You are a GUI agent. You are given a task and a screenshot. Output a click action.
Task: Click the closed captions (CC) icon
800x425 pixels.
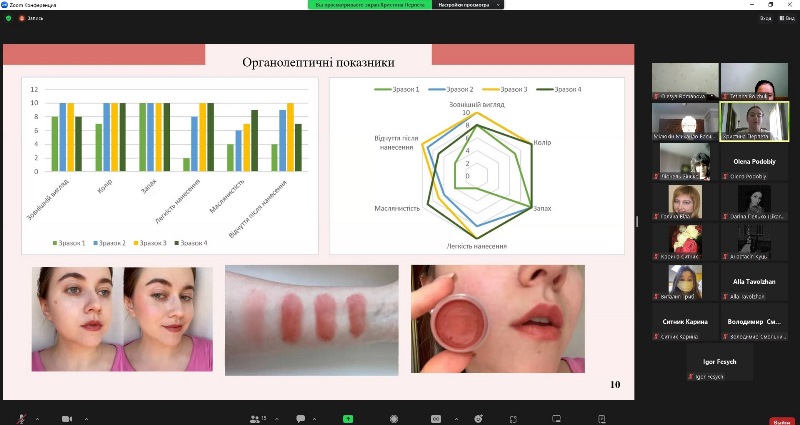[436, 419]
